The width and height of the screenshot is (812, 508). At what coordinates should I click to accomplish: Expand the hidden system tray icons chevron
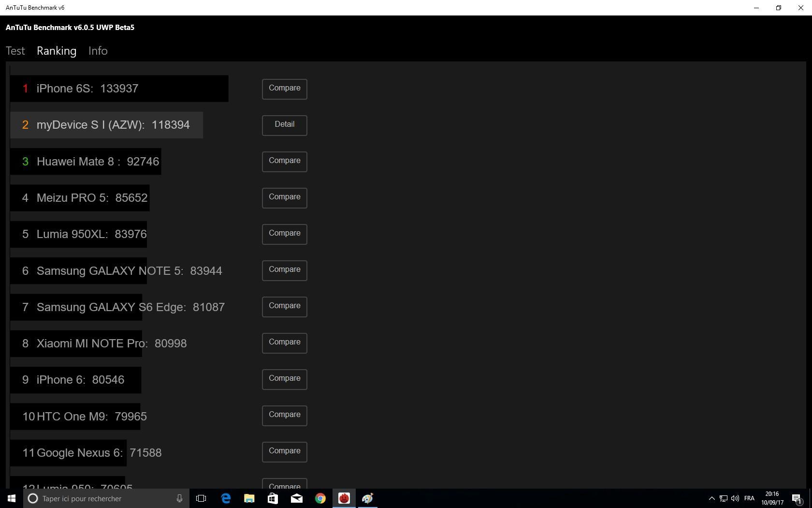click(711, 498)
